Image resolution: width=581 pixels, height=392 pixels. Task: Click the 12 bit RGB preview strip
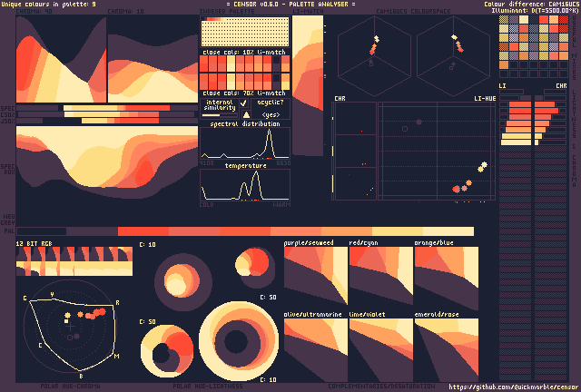pyautogui.click(x=74, y=261)
